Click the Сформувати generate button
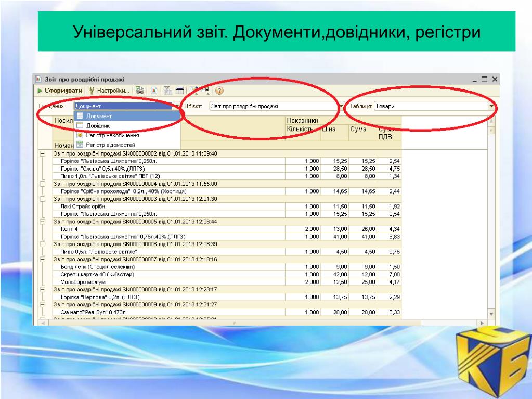532x399 pixels. click(x=60, y=91)
